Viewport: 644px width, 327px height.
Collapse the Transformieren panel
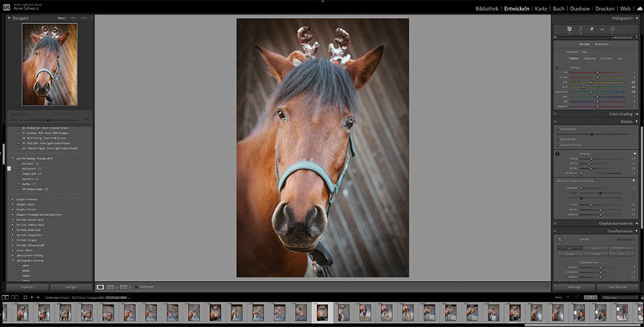click(637, 231)
